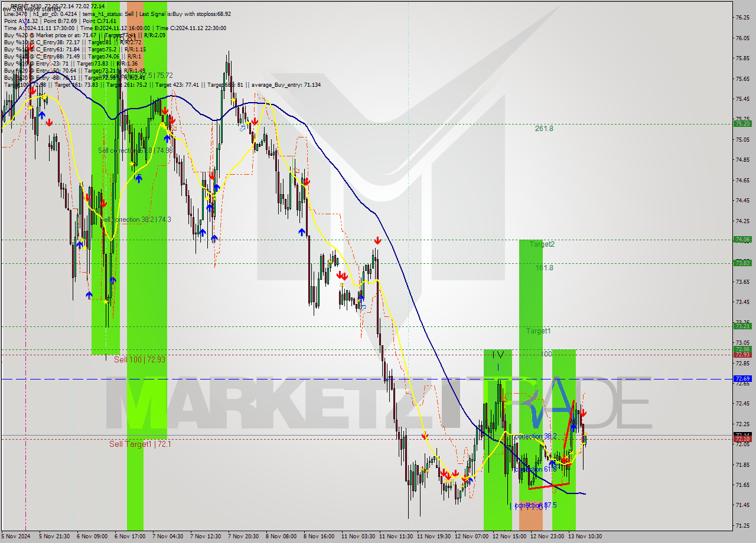Click the 'correction 61.8' blue label
Screen dimensions: 756x543
tap(535, 469)
